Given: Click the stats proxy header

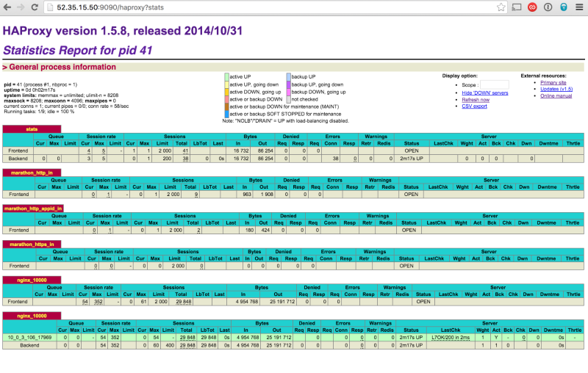Looking at the screenshot, I should coord(32,129).
